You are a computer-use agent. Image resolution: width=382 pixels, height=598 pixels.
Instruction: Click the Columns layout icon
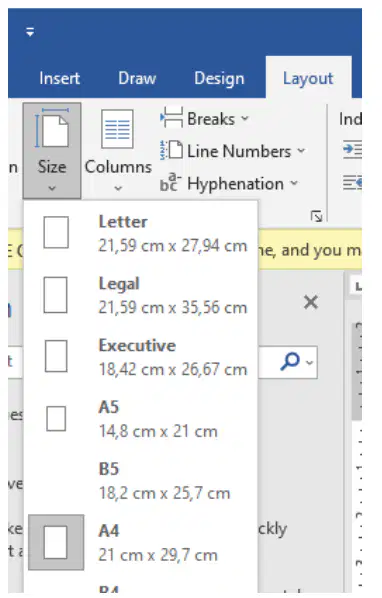click(x=117, y=129)
